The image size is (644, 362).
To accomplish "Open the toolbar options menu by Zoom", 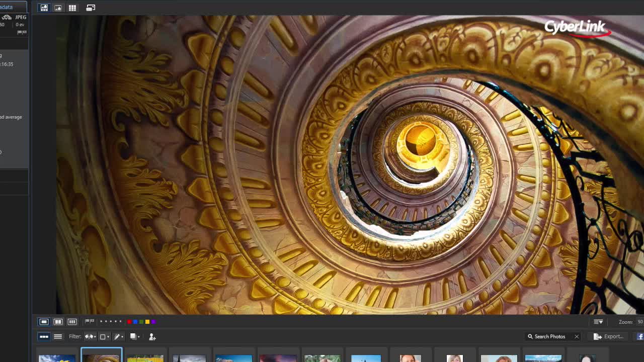I will tap(598, 322).
